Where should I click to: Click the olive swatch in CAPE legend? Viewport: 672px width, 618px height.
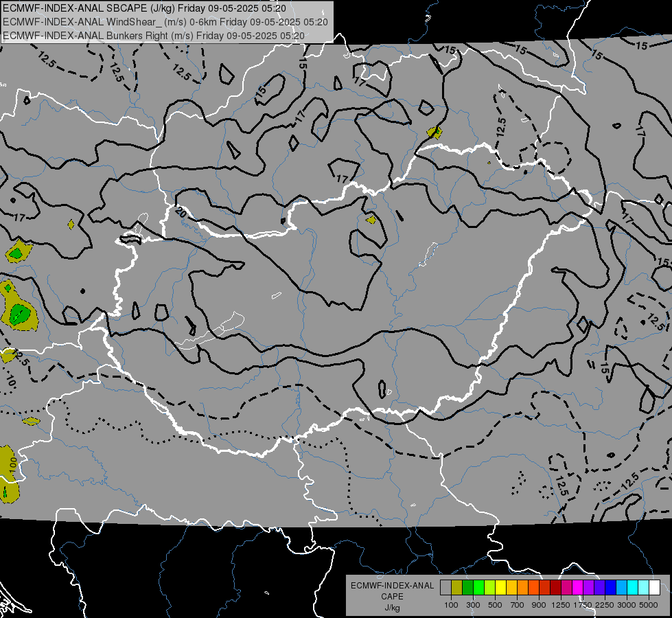(457, 587)
